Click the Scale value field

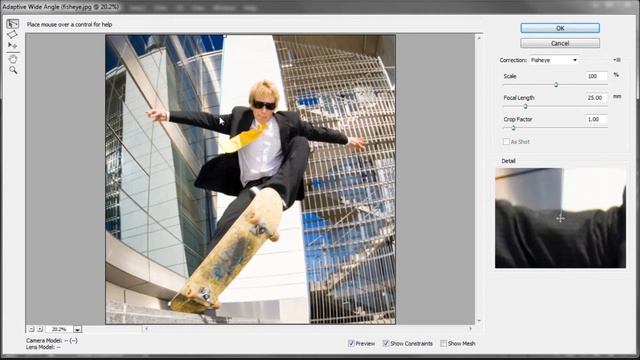pyautogui.click(x=597, y=76)
